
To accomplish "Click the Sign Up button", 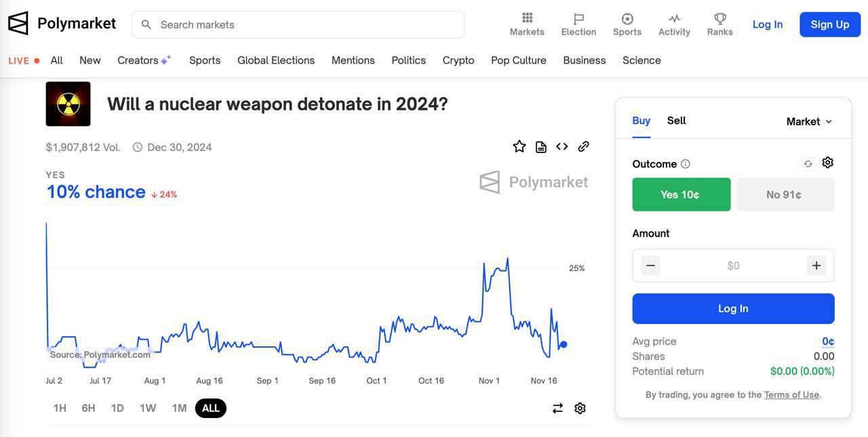I will 829,24.
